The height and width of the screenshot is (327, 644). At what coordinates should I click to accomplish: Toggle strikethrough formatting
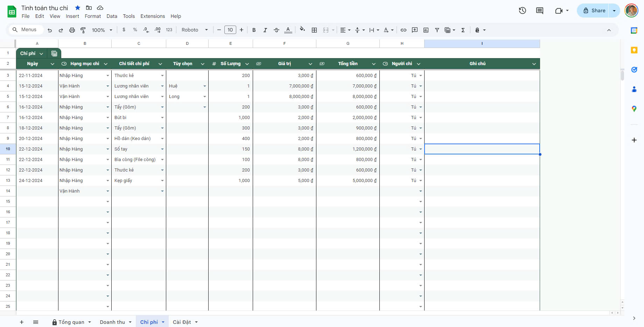point(276,30)
